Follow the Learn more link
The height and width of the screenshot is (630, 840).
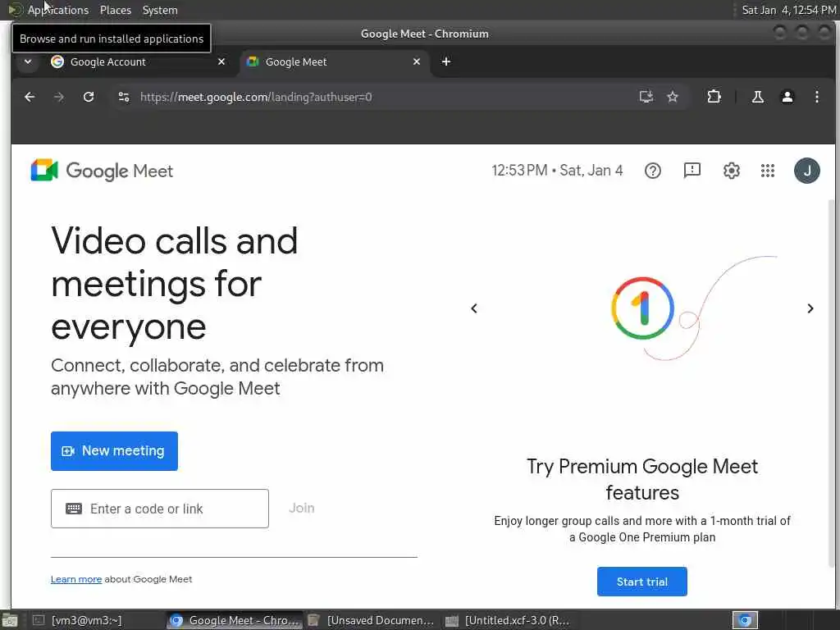76,579
